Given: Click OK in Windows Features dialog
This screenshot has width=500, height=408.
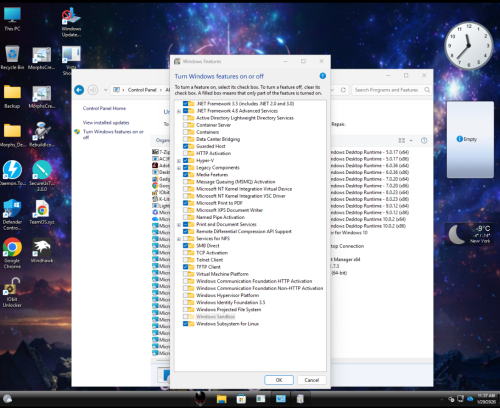Looking at the screenshot, I should pos(279,380).
